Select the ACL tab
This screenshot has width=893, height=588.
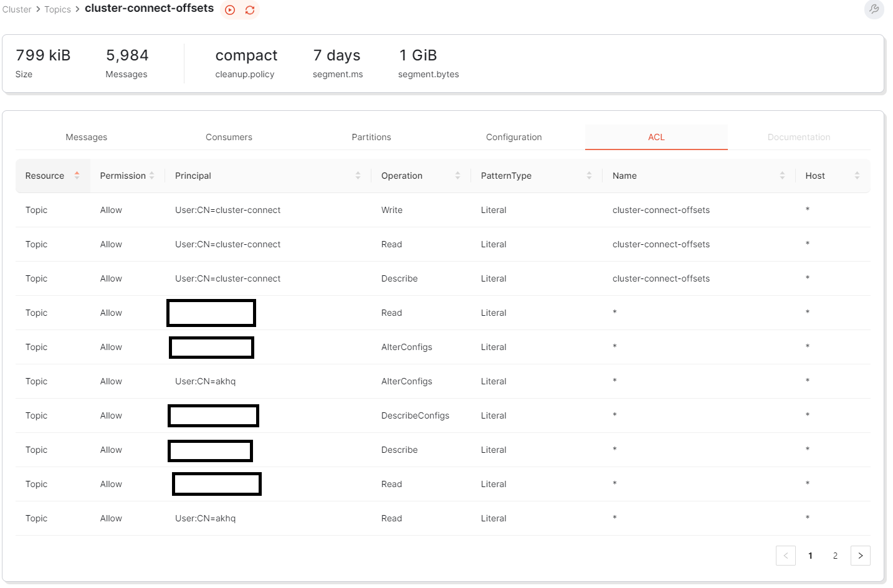tap(656, 137)
